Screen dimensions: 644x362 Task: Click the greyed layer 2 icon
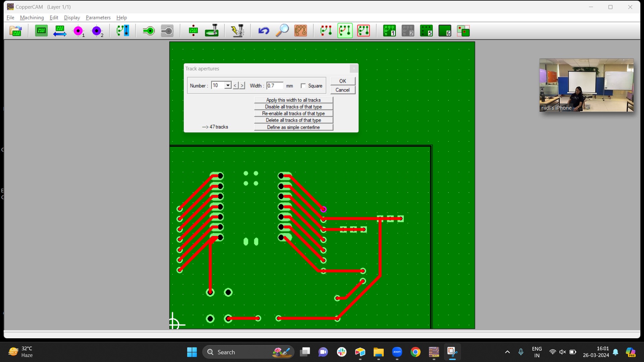pyautogui.click(x=408, y=31)
